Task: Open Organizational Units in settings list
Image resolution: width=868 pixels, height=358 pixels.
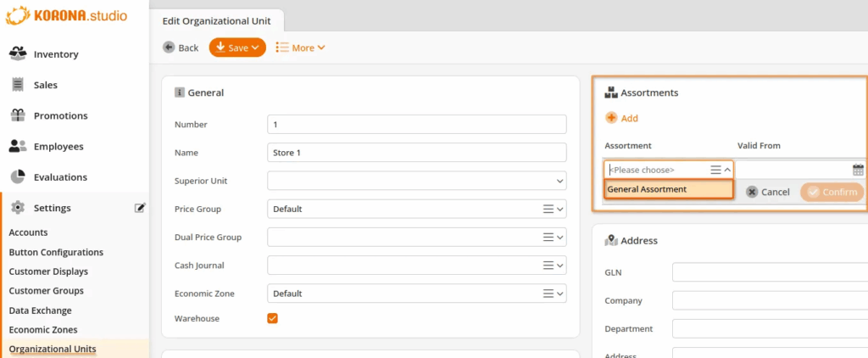Action: [53, 349]
